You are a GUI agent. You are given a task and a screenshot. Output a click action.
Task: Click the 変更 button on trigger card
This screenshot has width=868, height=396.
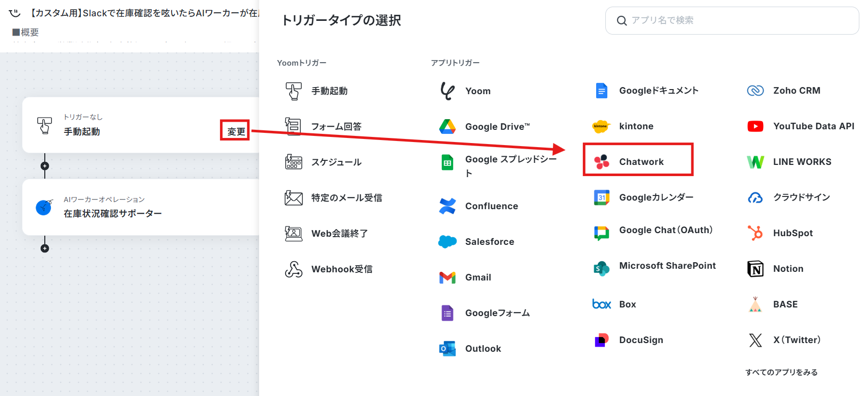point(236,131)
